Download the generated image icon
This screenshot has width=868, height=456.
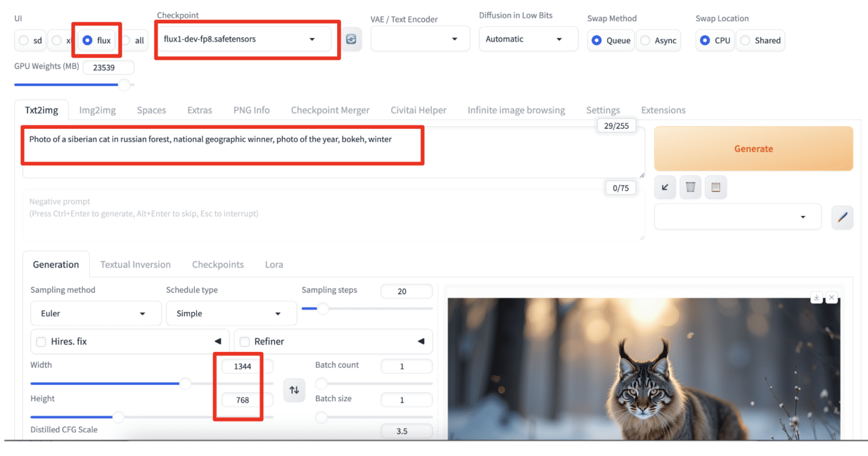coord(816,298)
